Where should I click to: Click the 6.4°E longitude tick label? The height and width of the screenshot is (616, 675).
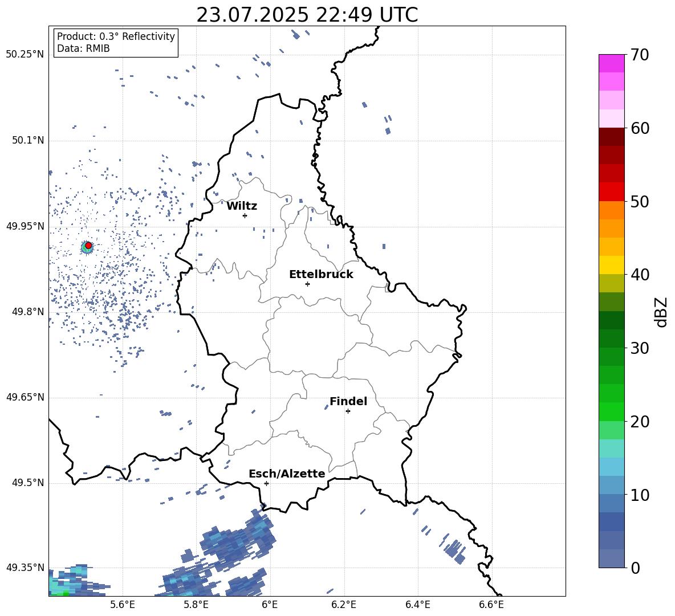(x=417, y=605)
